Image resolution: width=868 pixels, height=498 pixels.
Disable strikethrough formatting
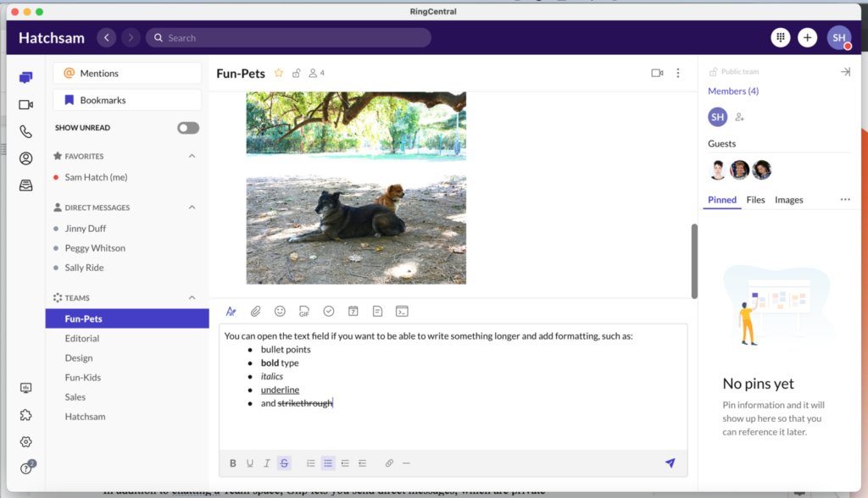tap(284, 463)
